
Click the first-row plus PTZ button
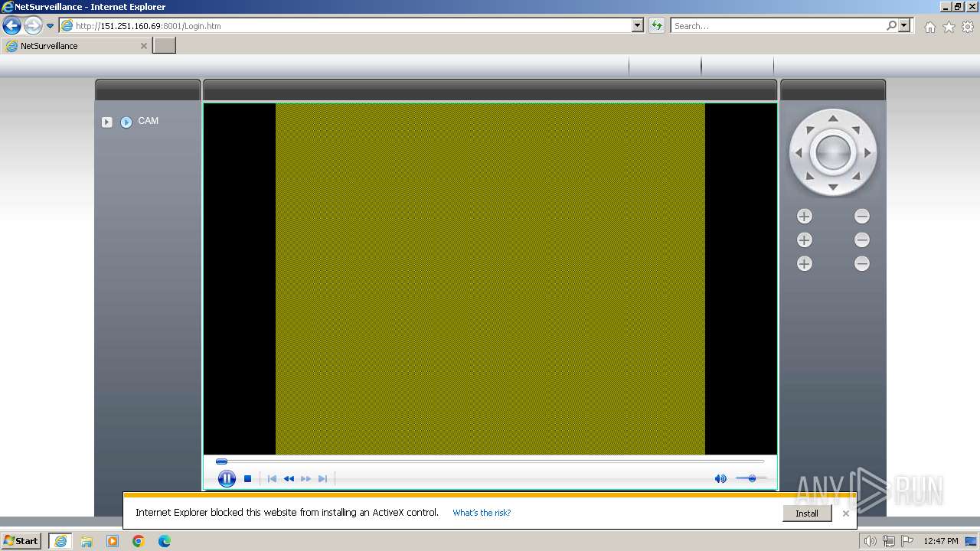(x=804, y=217)
